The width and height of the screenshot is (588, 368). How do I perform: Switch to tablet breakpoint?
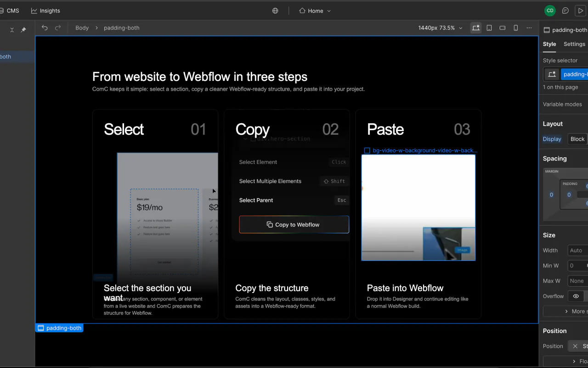pyautogui.click(x=489, y=28)
